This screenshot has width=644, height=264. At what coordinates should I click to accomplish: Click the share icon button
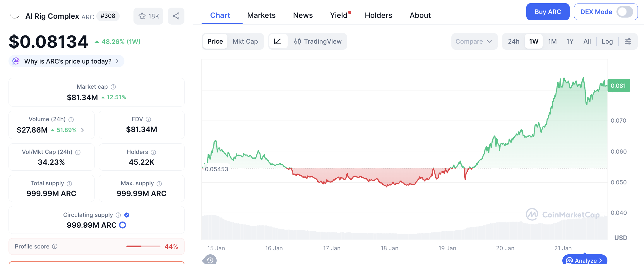tap(176, 16)
